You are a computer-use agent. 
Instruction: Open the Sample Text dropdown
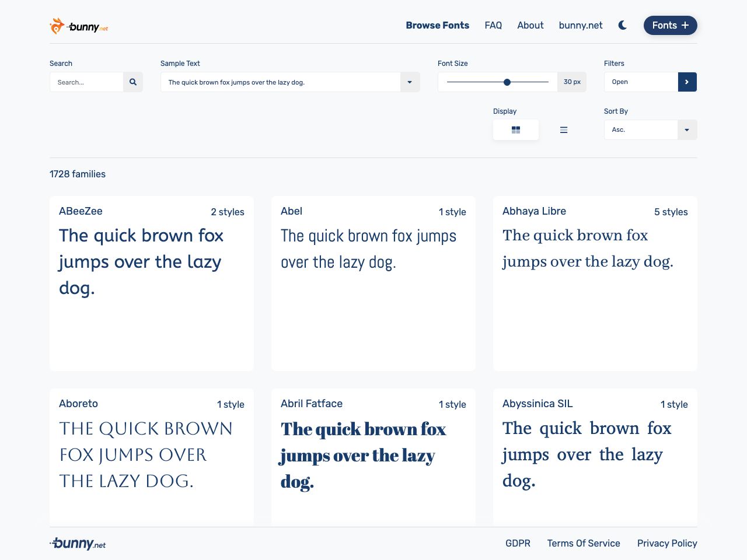click(410, 82)
